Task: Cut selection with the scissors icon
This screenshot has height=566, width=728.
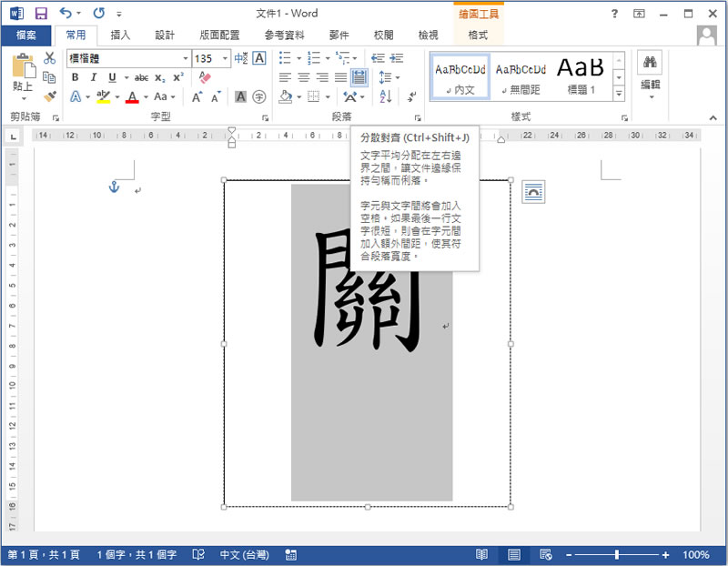Action: tap(49, 58)
